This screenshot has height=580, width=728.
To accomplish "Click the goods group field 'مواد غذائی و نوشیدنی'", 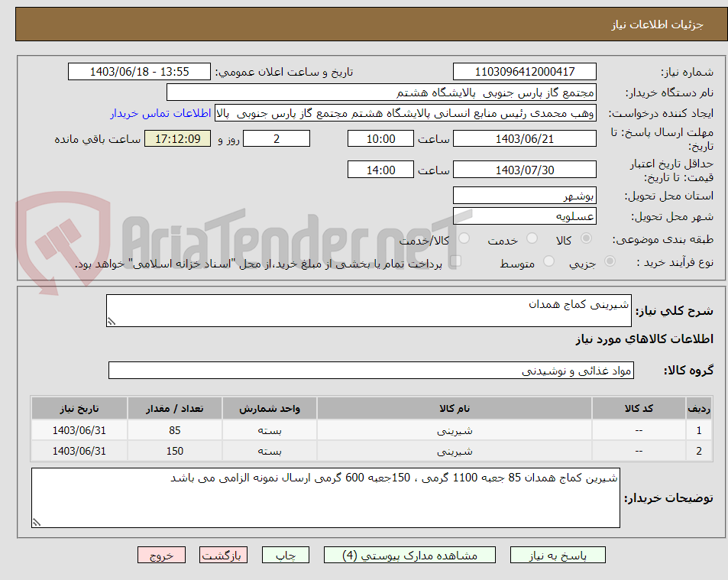I will pos(371,371).
